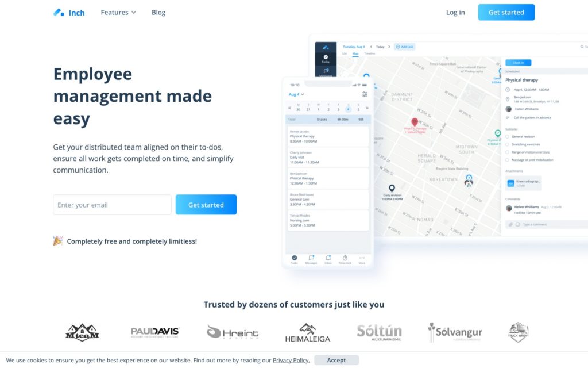Click the MteaM customer logo
Viewport: 588px width, 368px height.
coord(82,332)
